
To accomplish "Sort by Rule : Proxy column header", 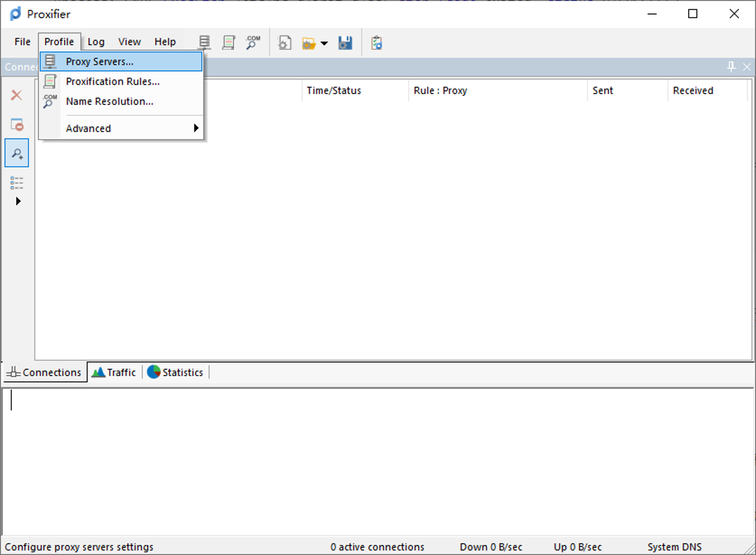I will click(498, 90).
